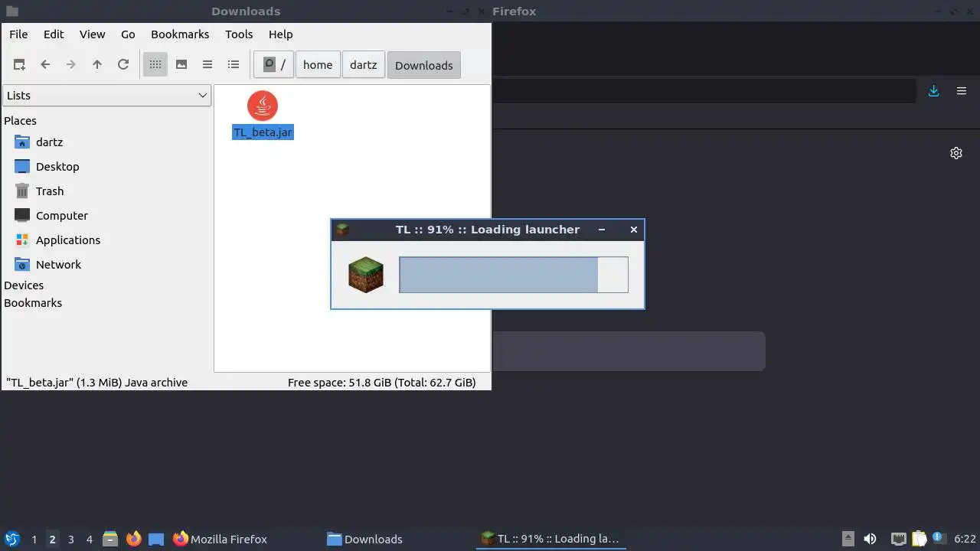Open the Lists side pane dropdown

coord(106,96)
